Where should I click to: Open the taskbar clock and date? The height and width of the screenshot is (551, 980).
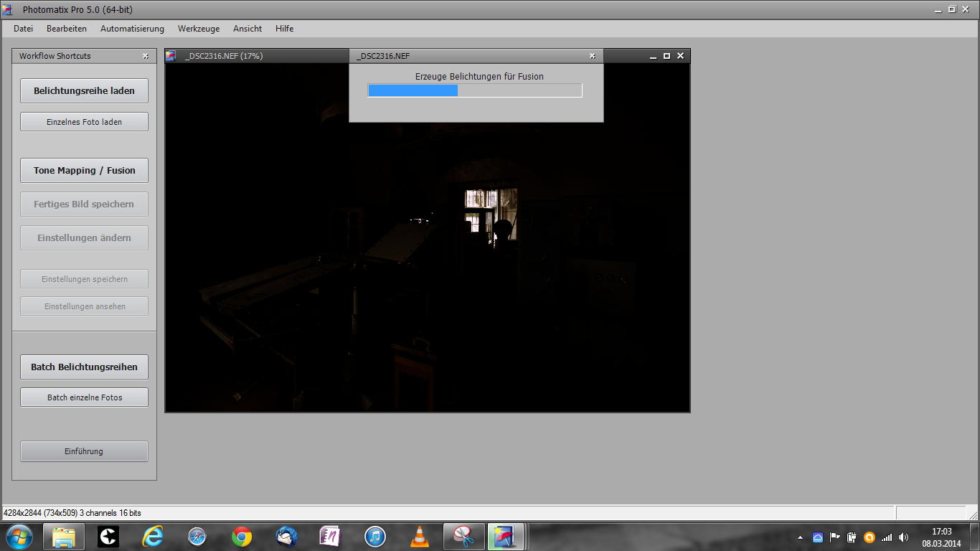coord(941,537)
